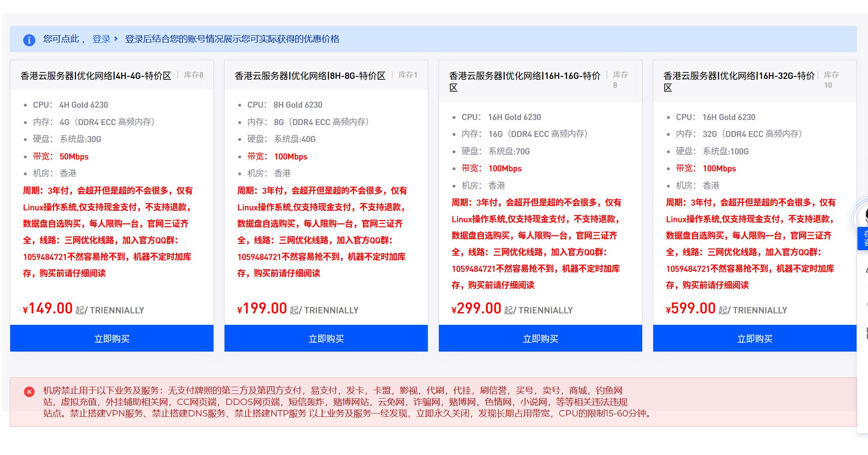Select the 香港云服务器 4H-4G-特价区 card title

point(96,75)
